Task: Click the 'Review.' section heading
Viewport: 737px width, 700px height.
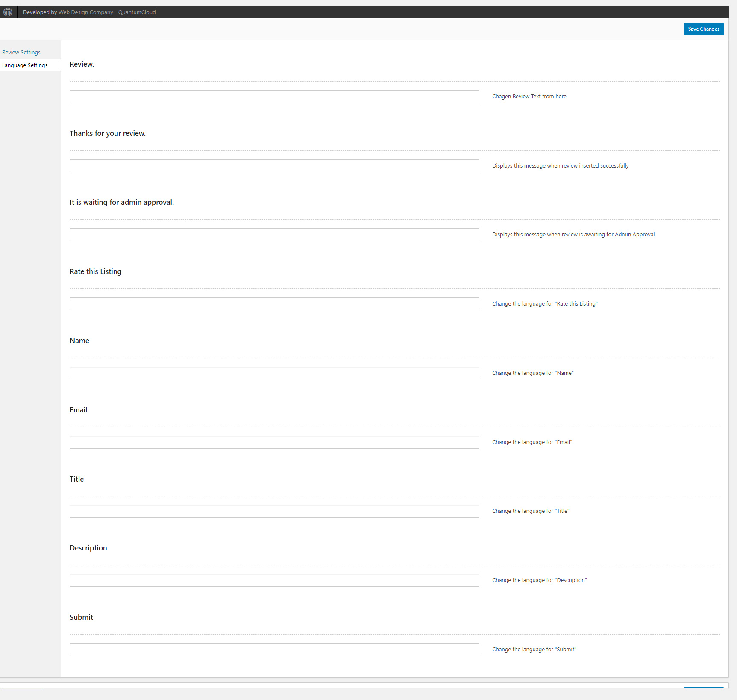Action: coord(82,64)
